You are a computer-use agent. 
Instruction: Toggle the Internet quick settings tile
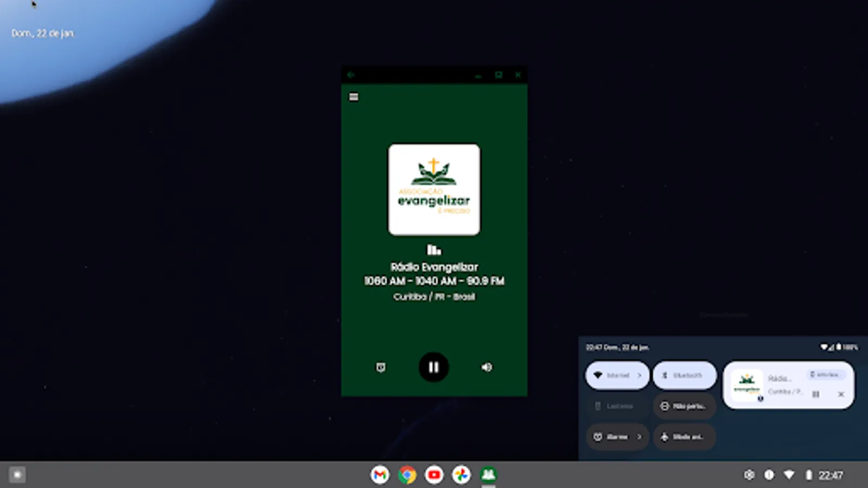click(x=617, y=375)
